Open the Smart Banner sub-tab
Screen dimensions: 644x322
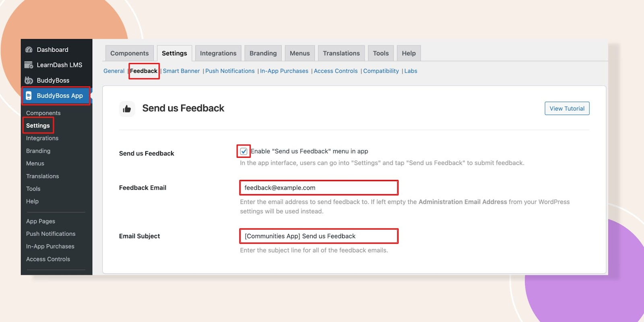(x=181, y=71)
